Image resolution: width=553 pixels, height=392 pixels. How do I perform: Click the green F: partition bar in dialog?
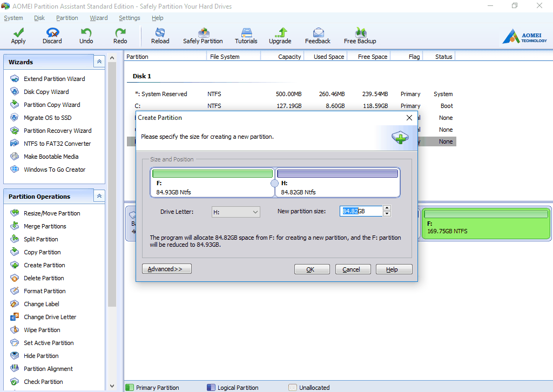click(213, 173)
